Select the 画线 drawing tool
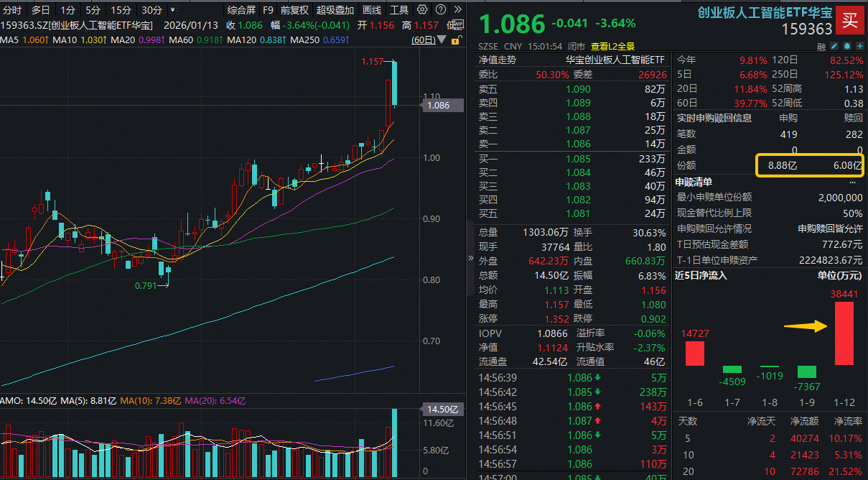 pos(371,9)
